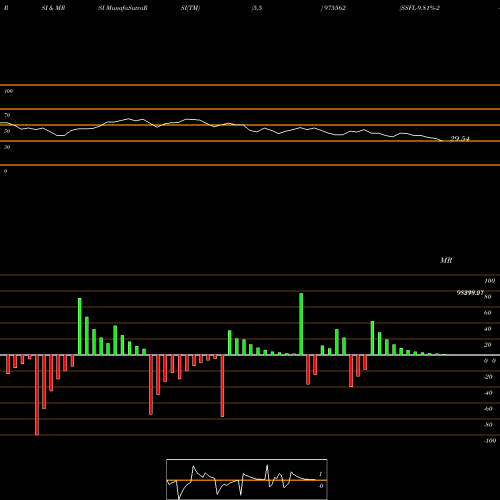Click the 'SI MunafaSutraR' header text
This screenshot has height=500, width=500.
point(123,8)
